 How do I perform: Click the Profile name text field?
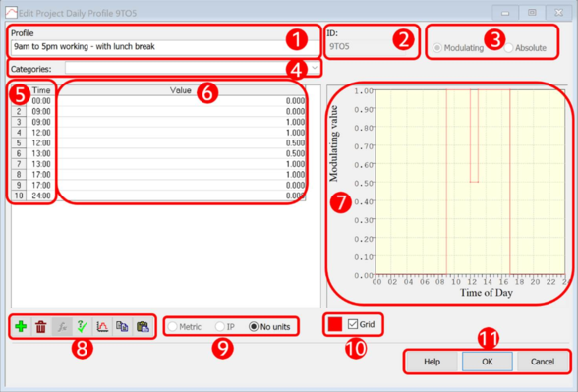164,47
